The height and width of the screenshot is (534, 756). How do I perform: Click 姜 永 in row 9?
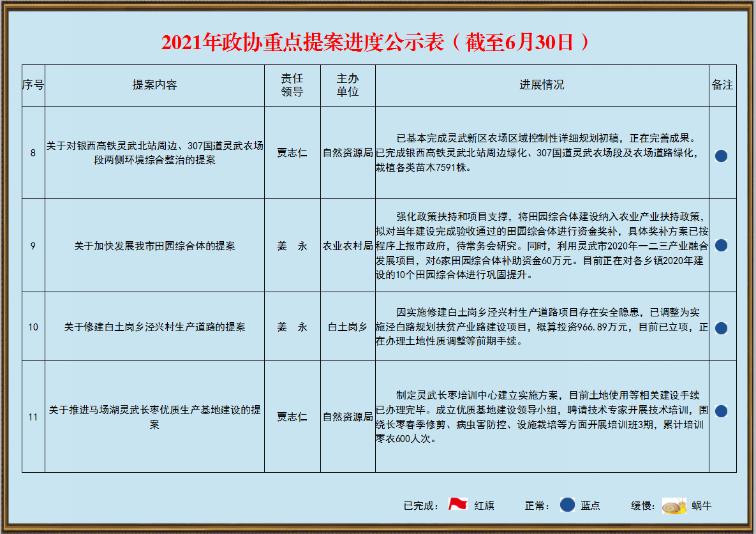[x=292, y=246]
